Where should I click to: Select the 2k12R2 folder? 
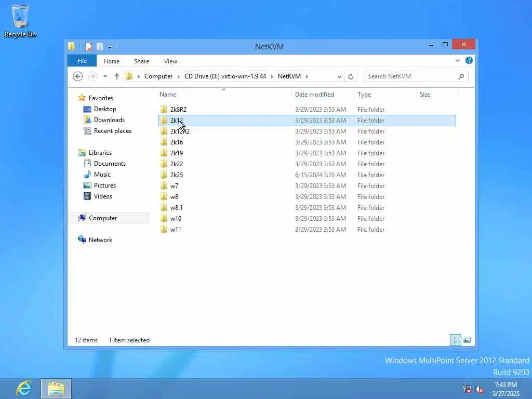[x=180, y=131]
